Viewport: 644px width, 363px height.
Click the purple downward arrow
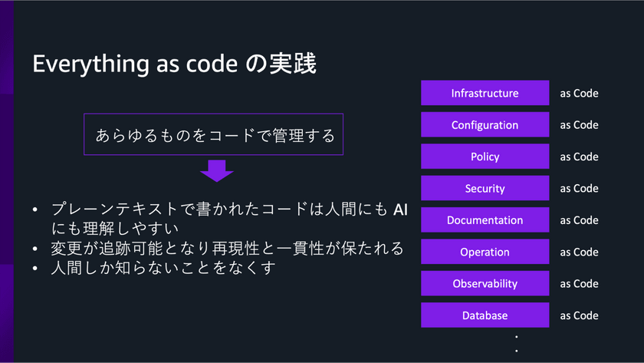(217, 170)
